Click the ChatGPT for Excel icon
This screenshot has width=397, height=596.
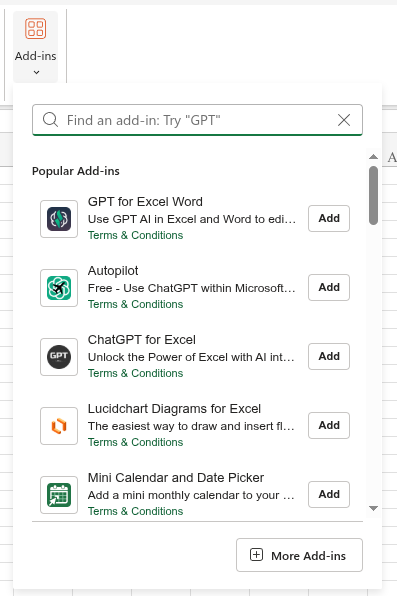click(59, 357)
